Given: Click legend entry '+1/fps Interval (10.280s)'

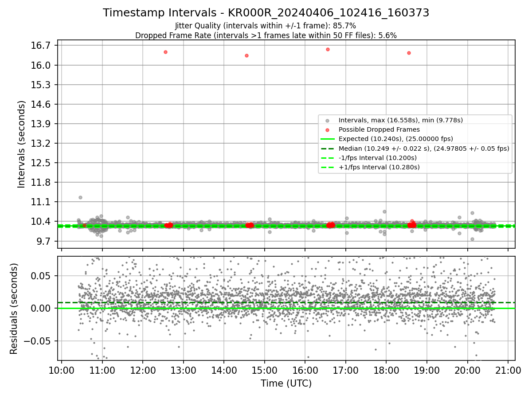Looking at the screenshot, I should pyautogui.click(x=379, y=167).
